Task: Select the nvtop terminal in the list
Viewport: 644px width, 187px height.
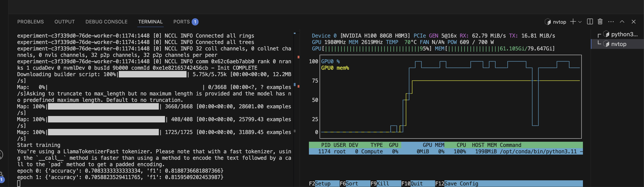Action: (x=617, y=44)
